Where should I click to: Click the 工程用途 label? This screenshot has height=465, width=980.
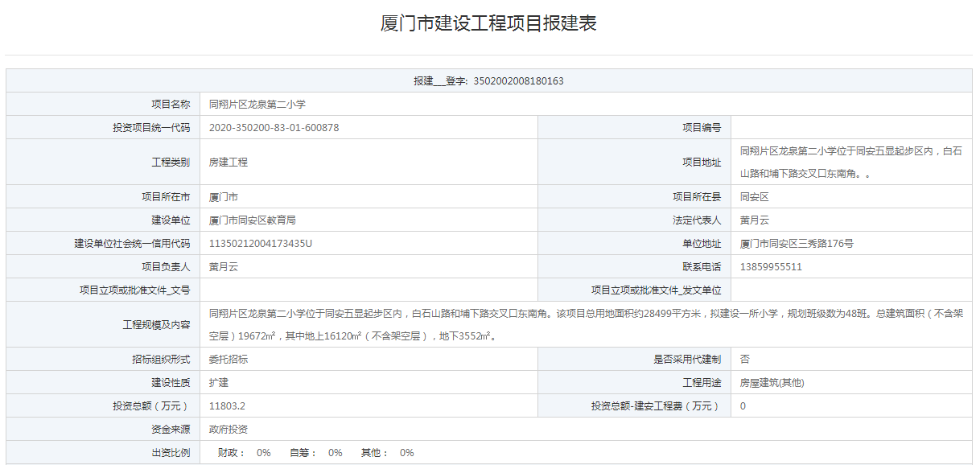coord(702,383)
